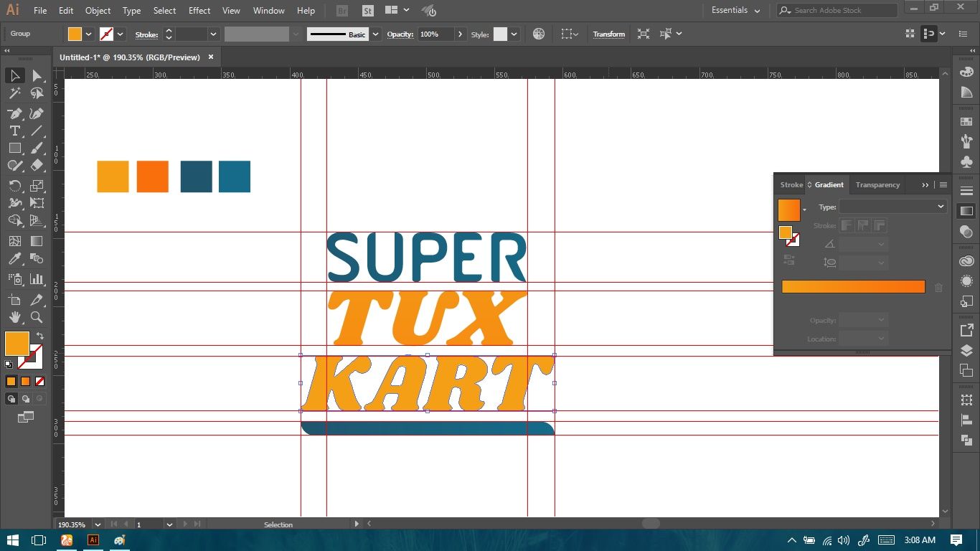
Task: Open the File menu
Action: [x=40, y=11]
